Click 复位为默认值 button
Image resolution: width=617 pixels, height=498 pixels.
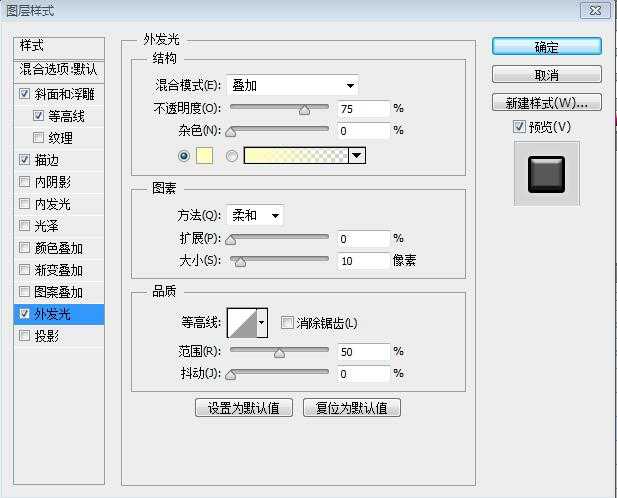tap(352, 408)
